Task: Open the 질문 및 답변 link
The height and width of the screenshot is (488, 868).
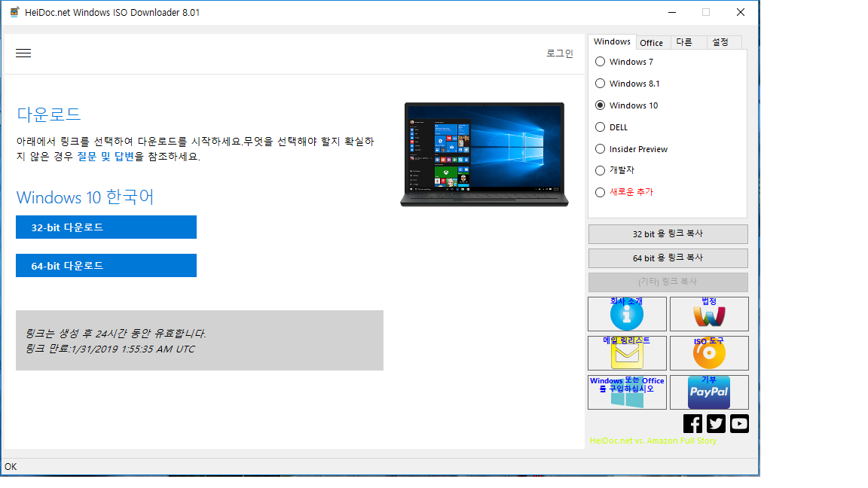Action: coord(105,157)
